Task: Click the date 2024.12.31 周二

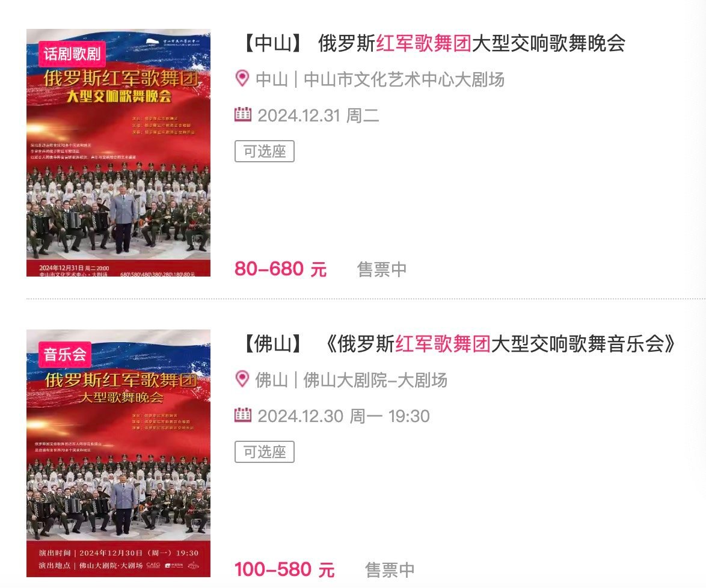Action: click(x=318, y=115)
